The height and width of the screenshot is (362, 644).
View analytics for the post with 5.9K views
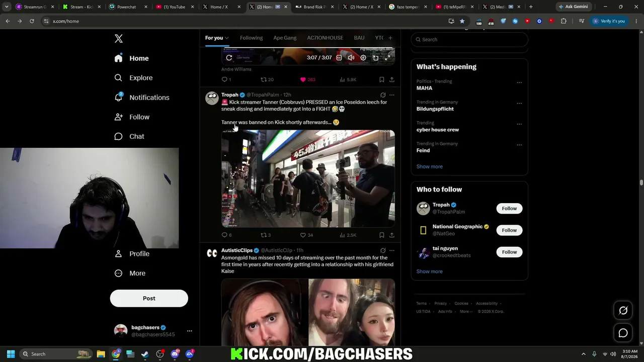click(x=348, y=79)
